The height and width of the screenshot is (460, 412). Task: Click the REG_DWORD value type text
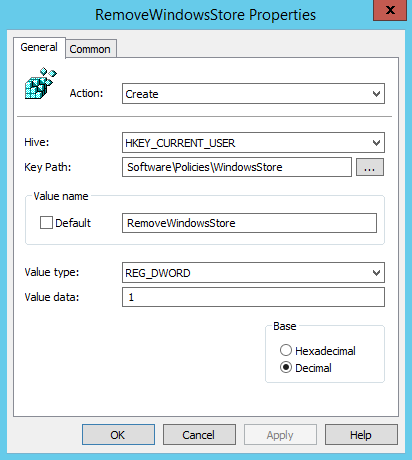tap(158, 273)
